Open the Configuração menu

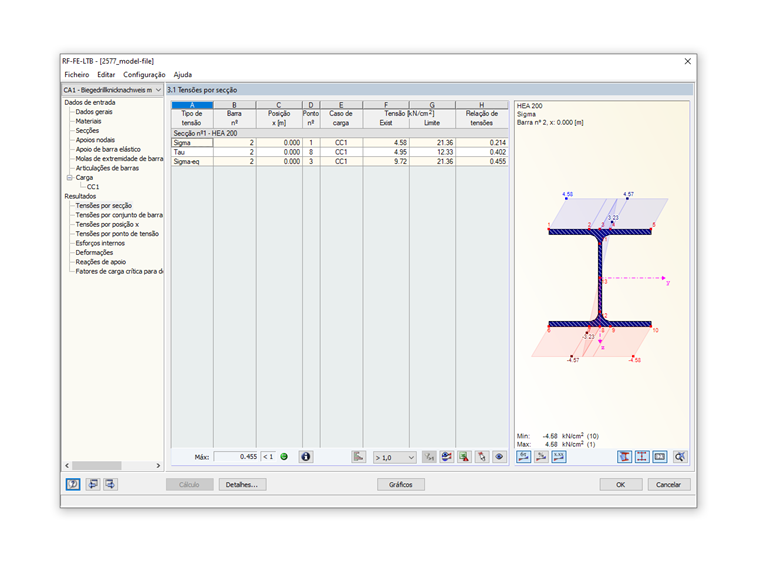(x=144, y=75)
